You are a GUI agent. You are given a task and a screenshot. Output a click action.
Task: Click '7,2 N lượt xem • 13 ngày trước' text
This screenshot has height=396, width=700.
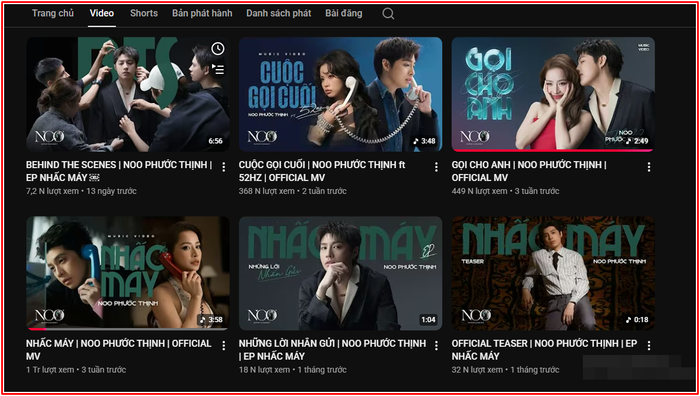81,191
